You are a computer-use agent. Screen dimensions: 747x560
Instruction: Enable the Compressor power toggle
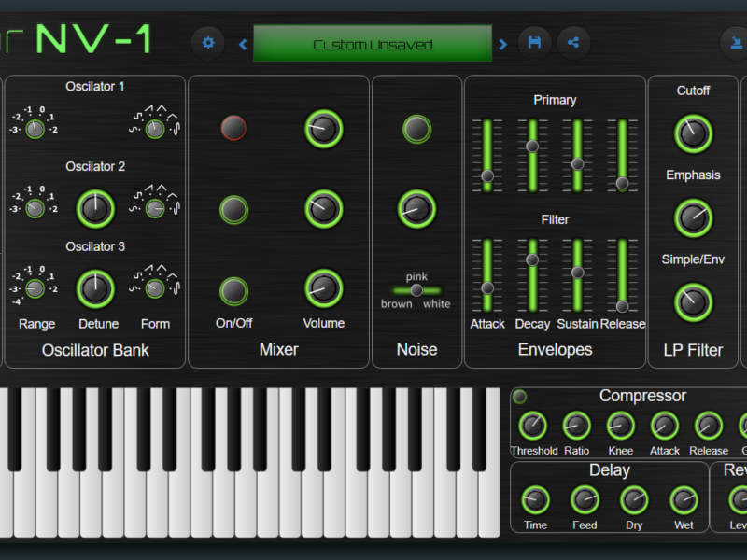(520, 397)
